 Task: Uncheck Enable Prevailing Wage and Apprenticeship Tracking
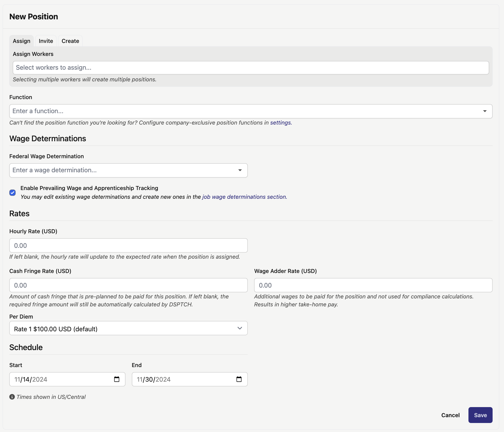point(12,192)
